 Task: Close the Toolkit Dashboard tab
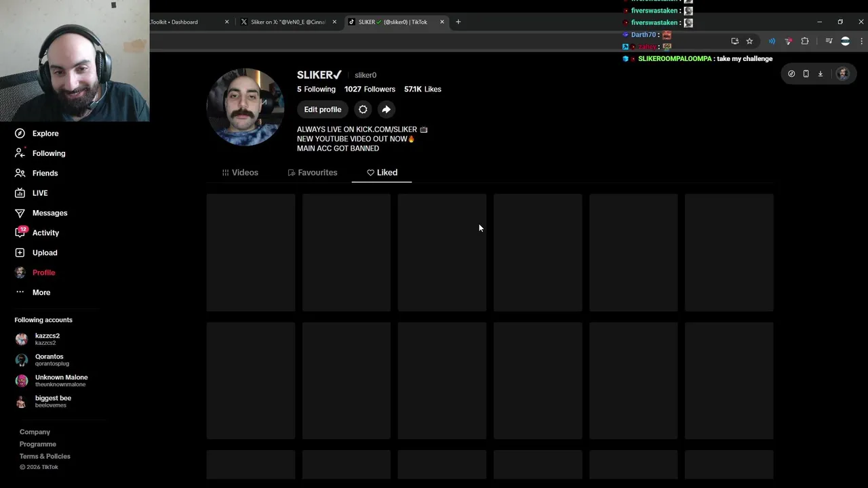(x=226, y=22)
